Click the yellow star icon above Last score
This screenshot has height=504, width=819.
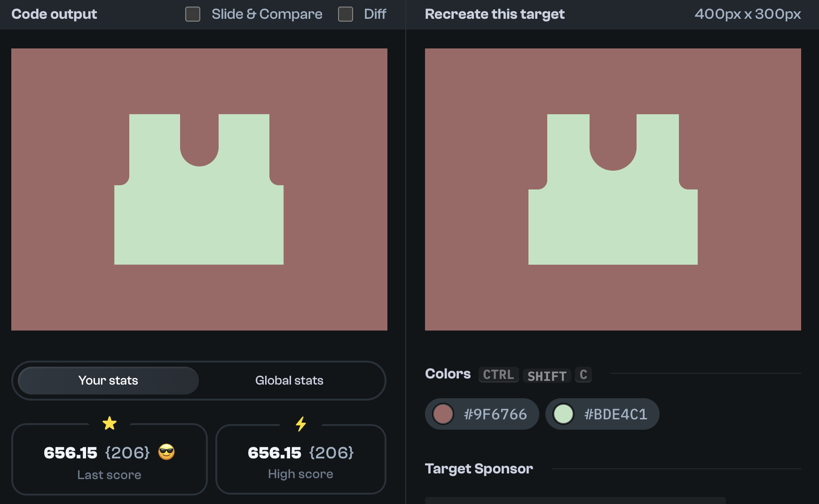(110, 423)
